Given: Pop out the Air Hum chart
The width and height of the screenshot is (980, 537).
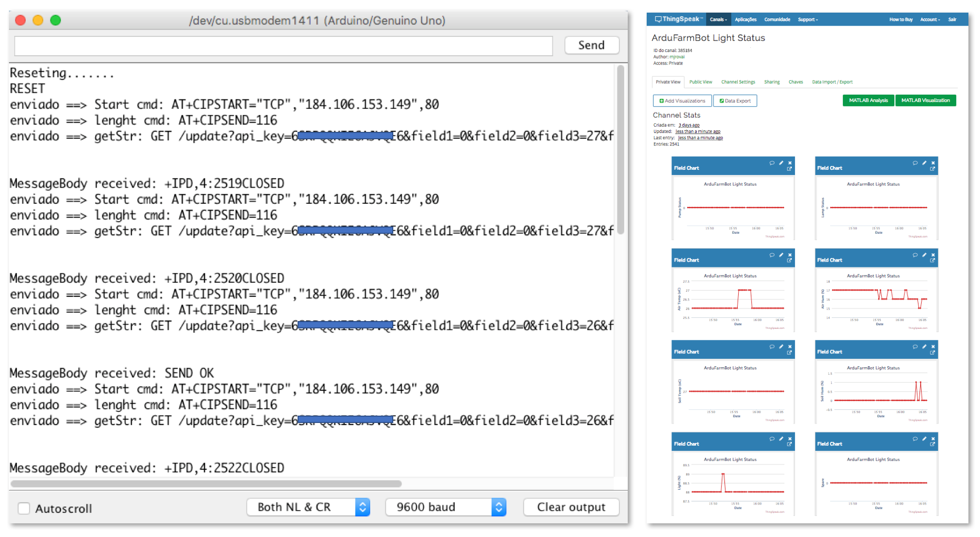Looking at the screenshot, I should pyautogui.click(x=933, y=261).
